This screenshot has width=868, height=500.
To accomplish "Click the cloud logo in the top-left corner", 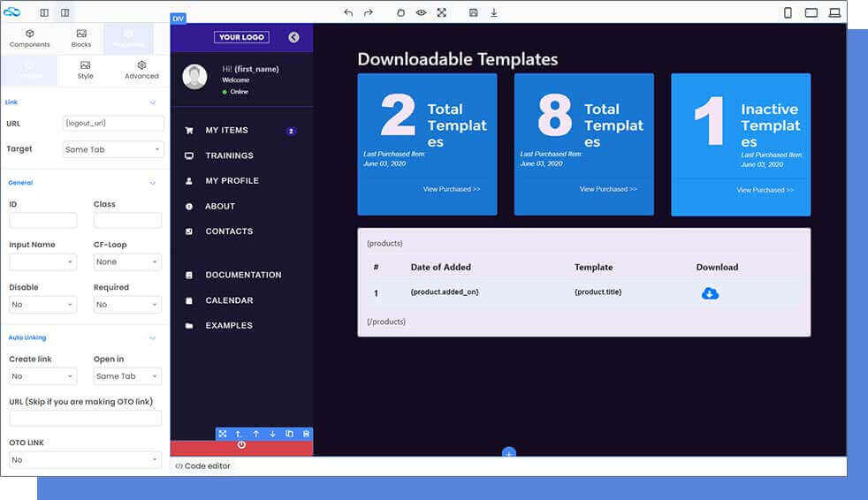I will (x=11, y=11).
